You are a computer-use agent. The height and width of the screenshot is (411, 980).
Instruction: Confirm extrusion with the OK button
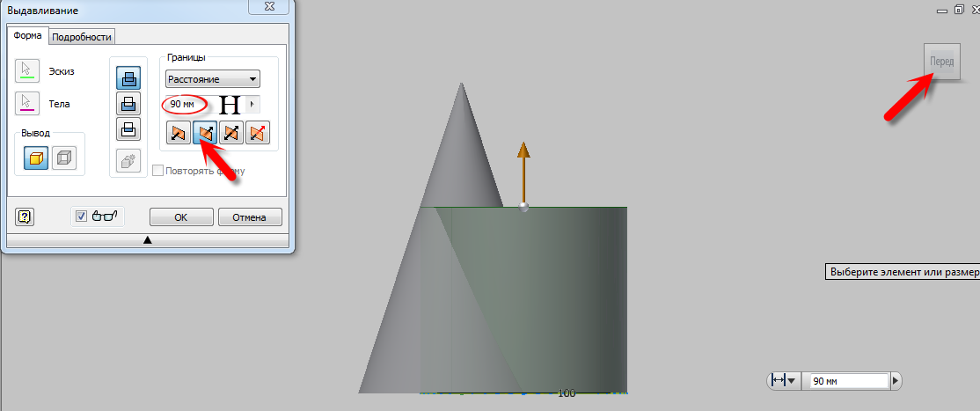(180, 217)
